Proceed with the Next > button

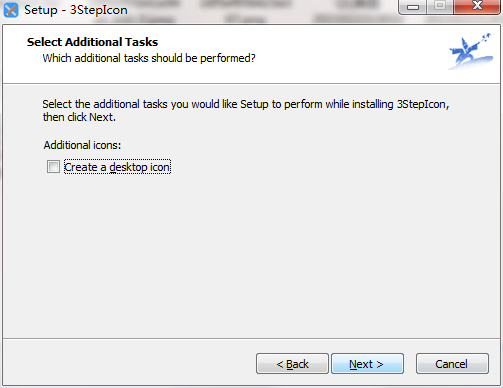tap(367, 364)
